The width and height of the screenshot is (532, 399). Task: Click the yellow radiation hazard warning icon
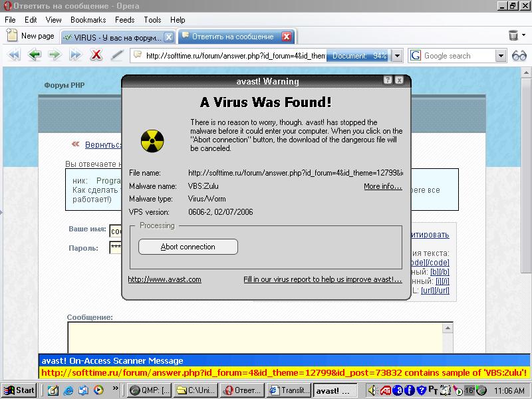click(152, 141)
